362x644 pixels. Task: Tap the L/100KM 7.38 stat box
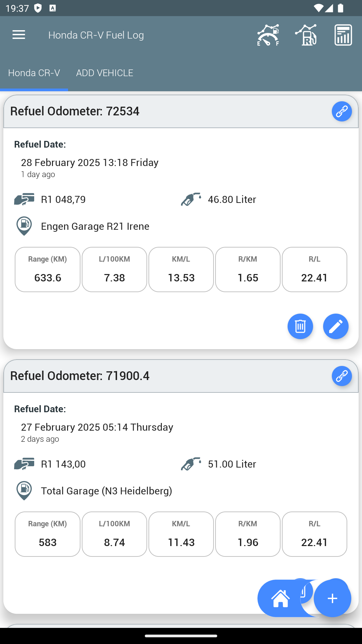114,270
